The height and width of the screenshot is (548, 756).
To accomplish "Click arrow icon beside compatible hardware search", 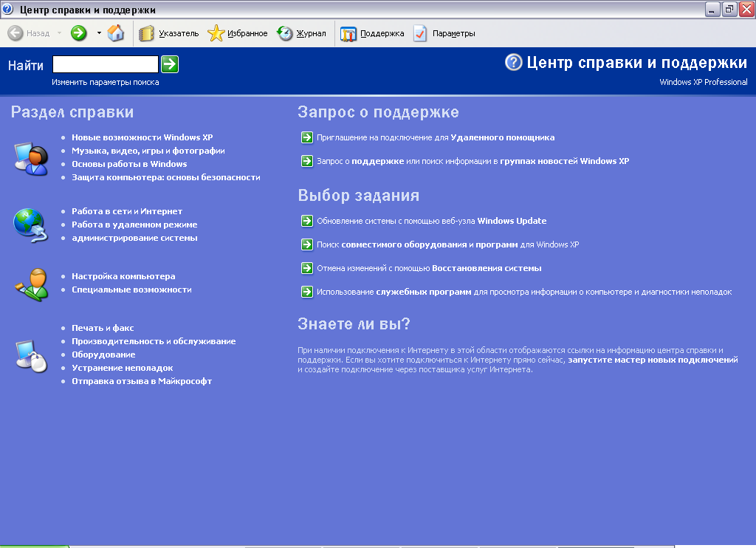I will tap(306, 244).
